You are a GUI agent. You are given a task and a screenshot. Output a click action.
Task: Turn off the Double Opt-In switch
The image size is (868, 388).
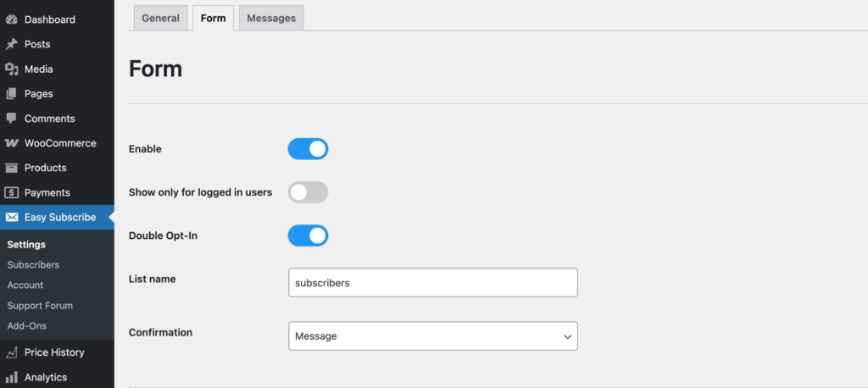tap(308, 236)
